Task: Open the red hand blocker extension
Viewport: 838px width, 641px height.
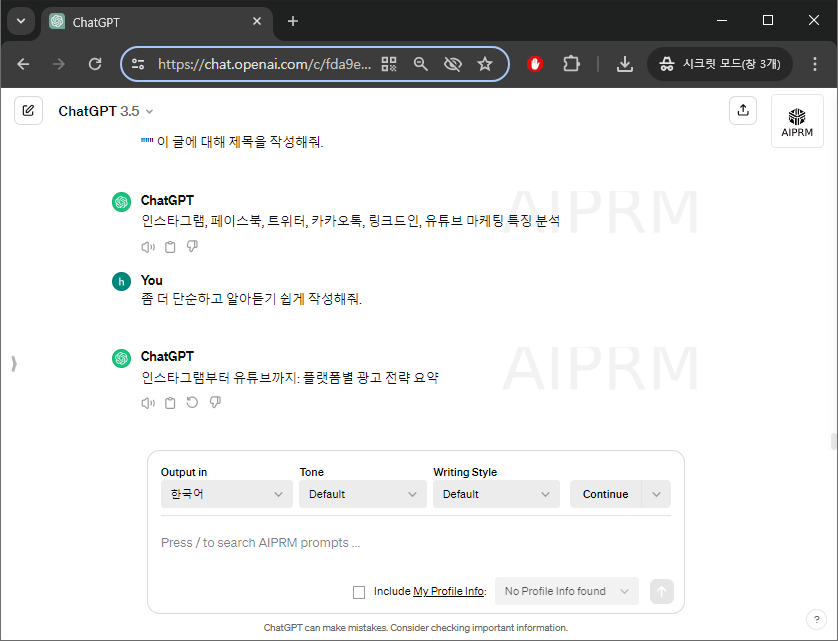Action: tap(535, 64)
